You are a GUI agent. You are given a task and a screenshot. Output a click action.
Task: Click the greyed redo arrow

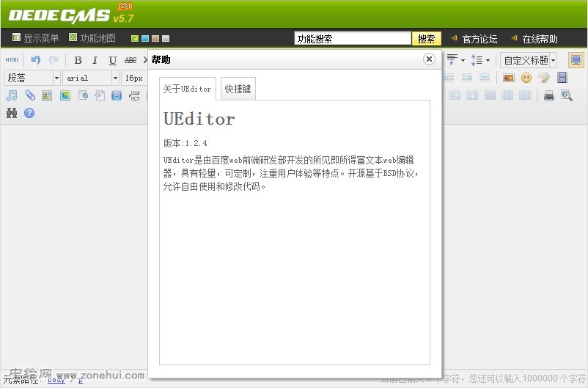point(54,60)
